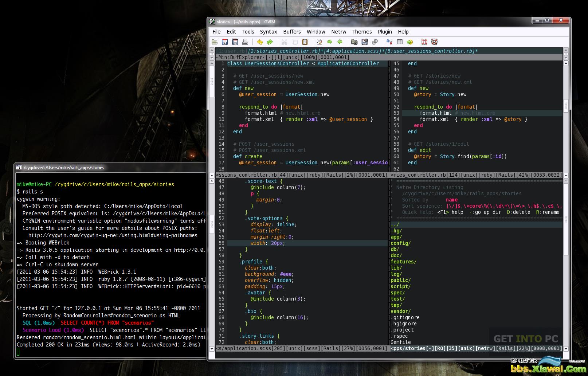Open the public/ directory in Netrw

(x=401, y=280)
